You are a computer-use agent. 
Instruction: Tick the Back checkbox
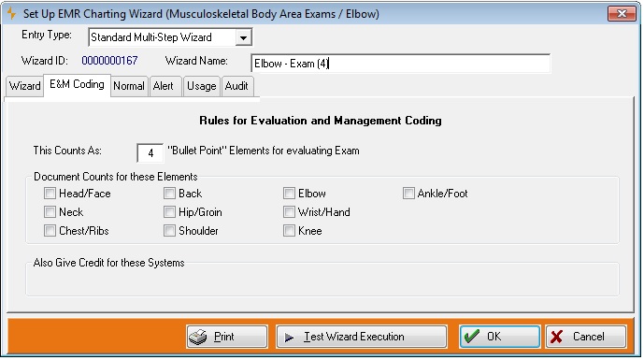tap(169, 194)
